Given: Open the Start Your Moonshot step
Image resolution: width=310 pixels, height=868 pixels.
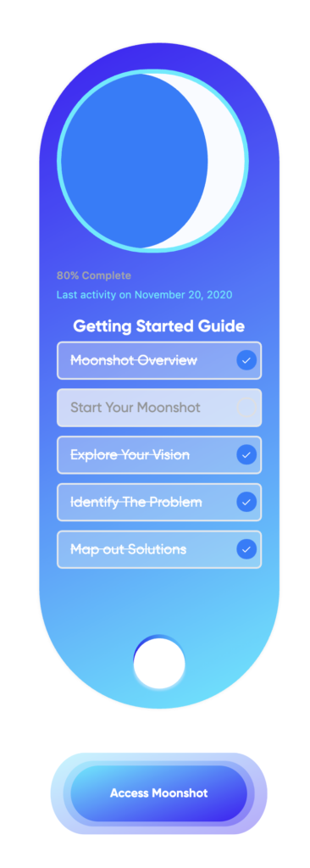Looking at the screenshot, I should pos(159,408).
